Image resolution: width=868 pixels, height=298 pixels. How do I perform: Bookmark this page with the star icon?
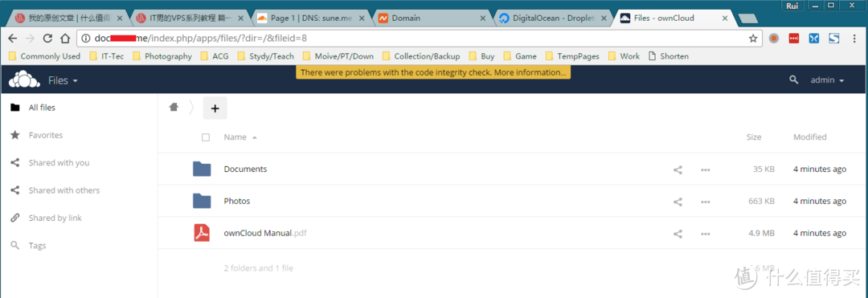coord(753,39)
